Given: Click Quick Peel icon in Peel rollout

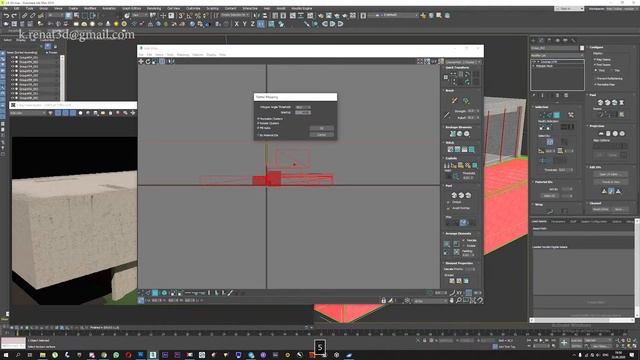Looking at the screenshot, I should click(454, 196).
